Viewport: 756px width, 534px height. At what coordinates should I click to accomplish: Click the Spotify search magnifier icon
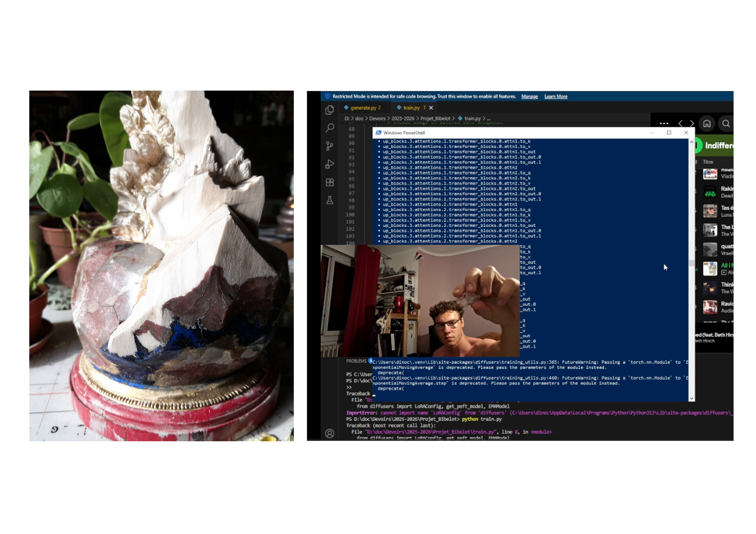(726, 124)
